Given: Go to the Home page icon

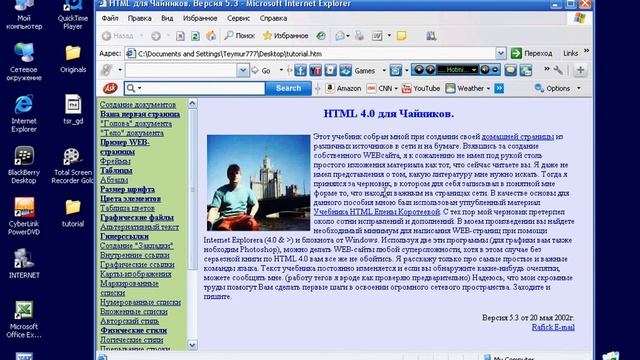Looking at the screenshot, I should pyautogui.click(x=211, y=36).
